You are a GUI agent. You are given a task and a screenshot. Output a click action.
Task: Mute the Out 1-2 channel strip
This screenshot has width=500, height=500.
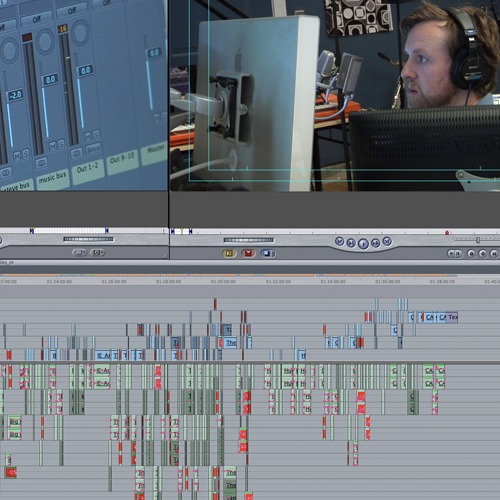point(88,136)
